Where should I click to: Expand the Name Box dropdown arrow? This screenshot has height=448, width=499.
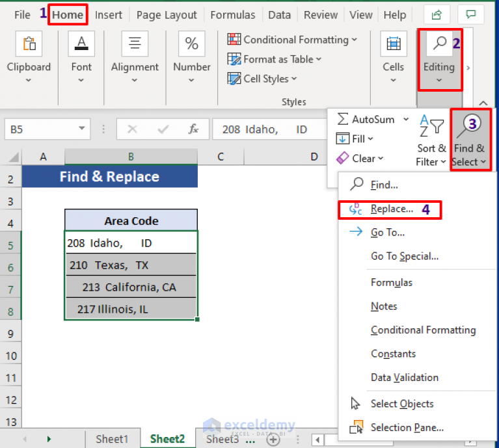tap(82, 128)
